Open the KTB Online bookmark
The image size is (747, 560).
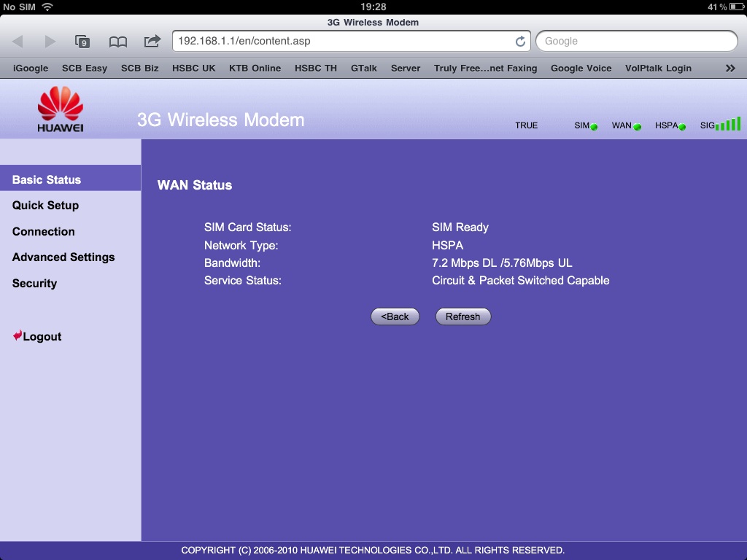[255, 68]
